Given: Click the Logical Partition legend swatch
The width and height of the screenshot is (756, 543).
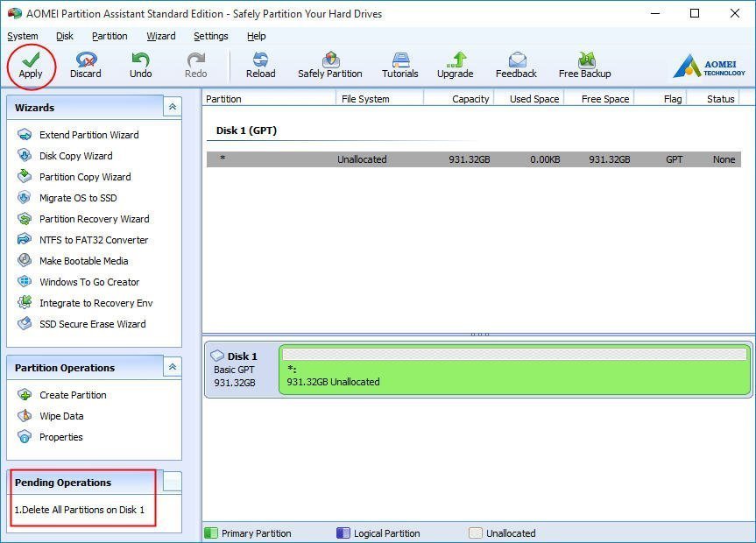Looking at the screenshot, I should click(343, 532).
